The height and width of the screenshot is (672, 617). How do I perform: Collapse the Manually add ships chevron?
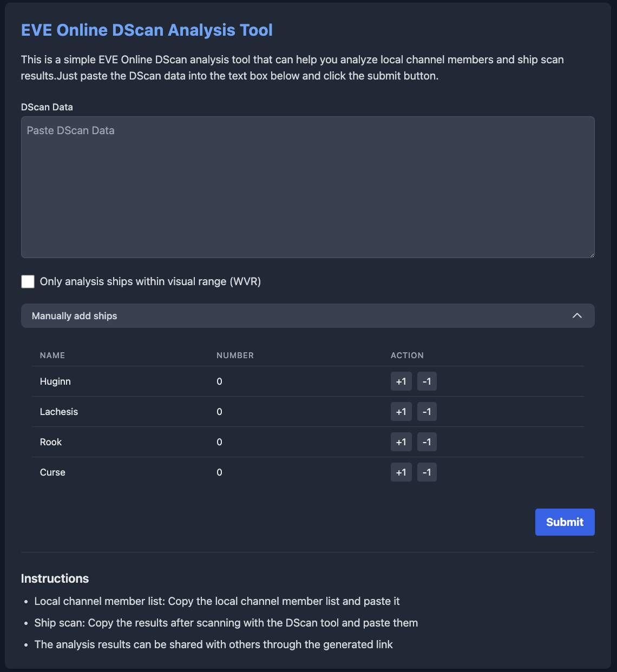[577, 315]
